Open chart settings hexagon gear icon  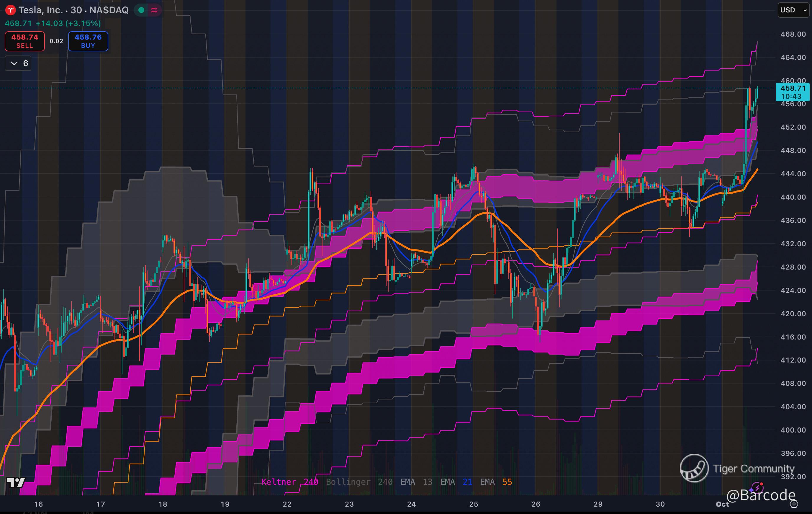point(794,504)
